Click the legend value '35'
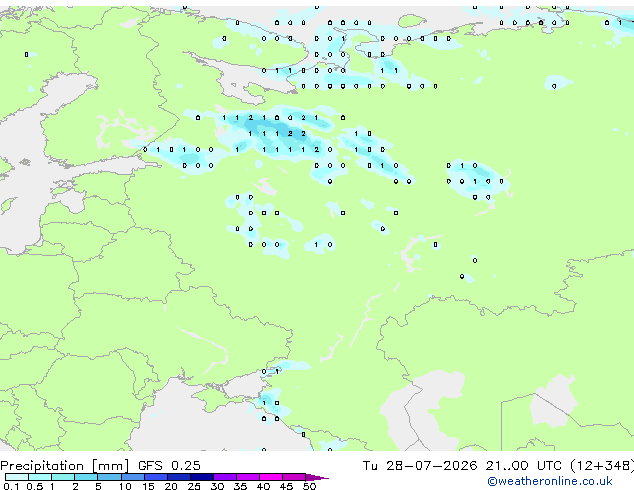Viewport: 634px width, 490px height. [x=240, y=486]
